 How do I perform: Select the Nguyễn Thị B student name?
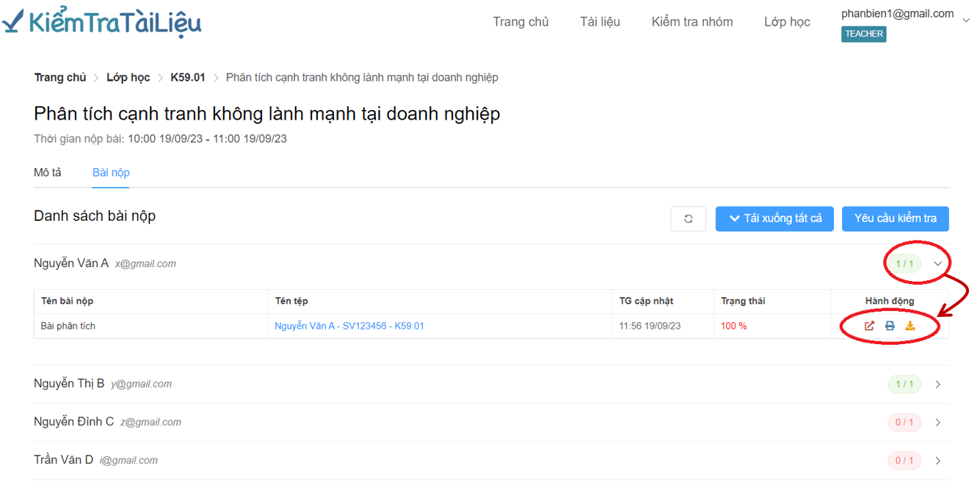pos(69,384)
